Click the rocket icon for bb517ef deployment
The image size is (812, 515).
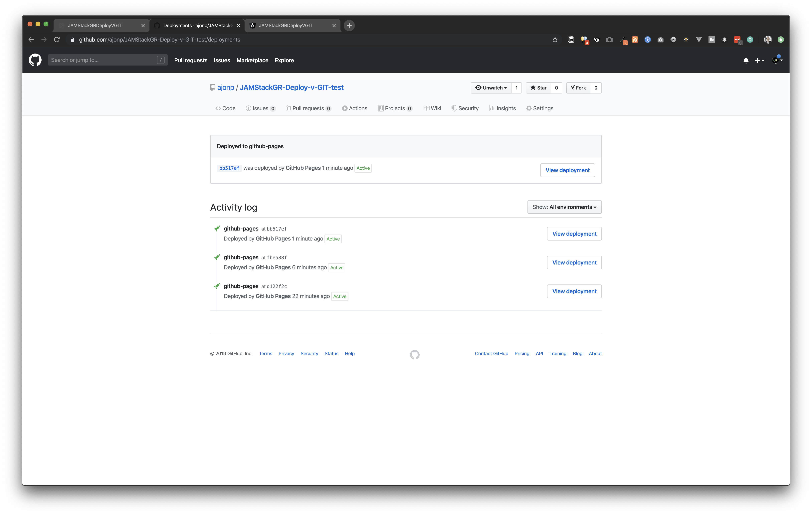point(217,228)
